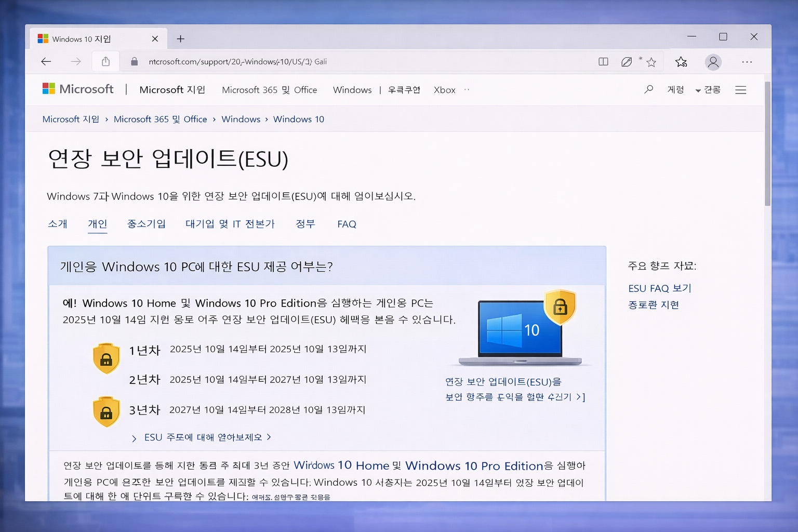Open a new browser tab

tap(180, 39)
